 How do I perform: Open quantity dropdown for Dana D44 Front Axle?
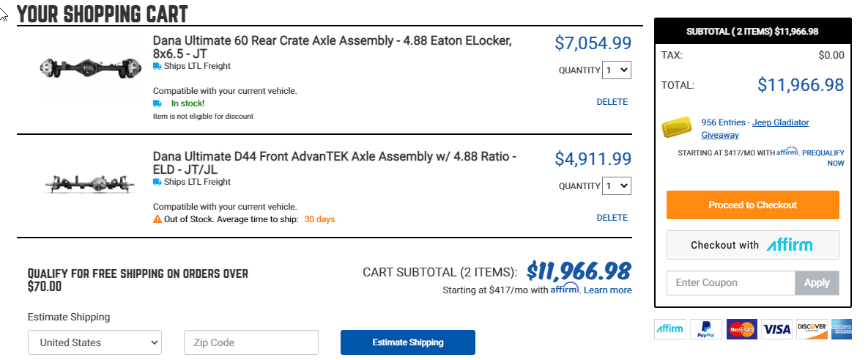[x=617, y=186]
